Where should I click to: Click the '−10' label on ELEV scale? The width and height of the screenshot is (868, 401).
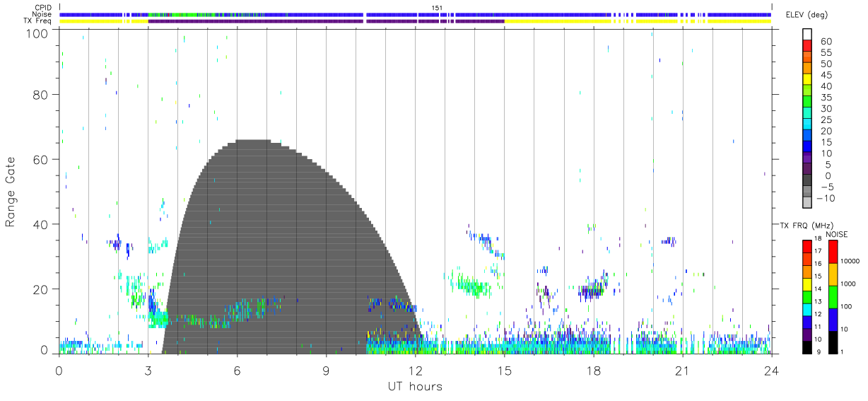pyautogui.click(x=826, y=198)
